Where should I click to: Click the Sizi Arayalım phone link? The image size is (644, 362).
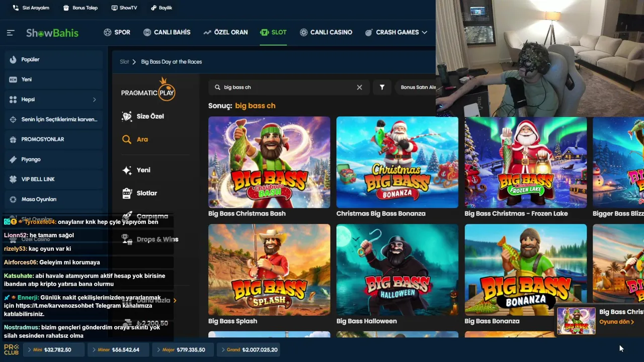tap(31, 8)
